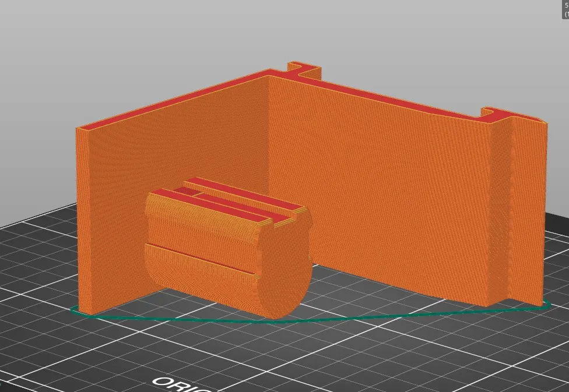Viewport: 569px width, 392px height.
Task: Click the T-slot notch at the back corner
Action: [305, 71]
